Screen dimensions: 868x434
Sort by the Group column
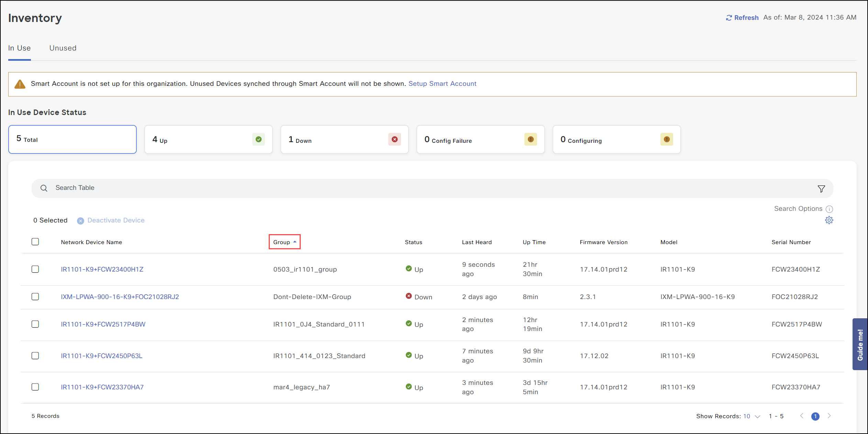[285, 242]
